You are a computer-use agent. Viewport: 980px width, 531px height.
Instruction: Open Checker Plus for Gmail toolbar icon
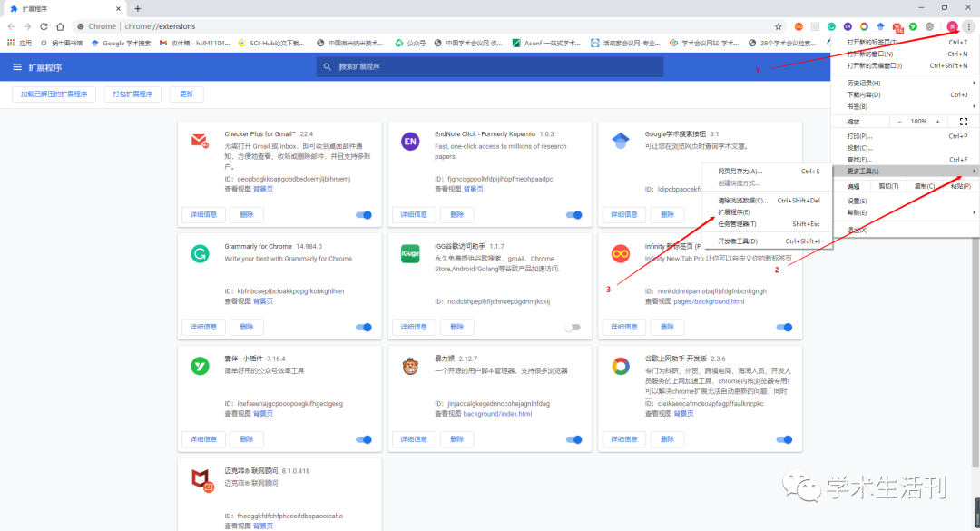(x=897, y=27)
